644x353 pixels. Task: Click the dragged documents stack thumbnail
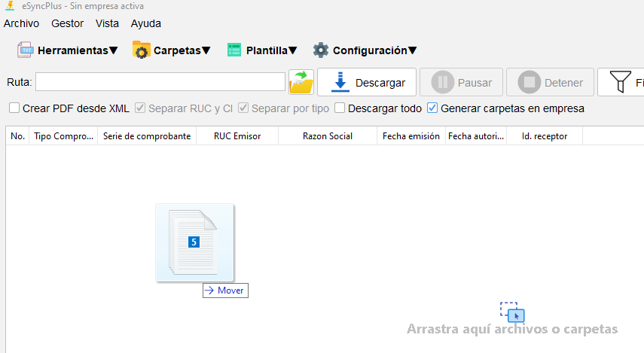click(x=194, y=242)
